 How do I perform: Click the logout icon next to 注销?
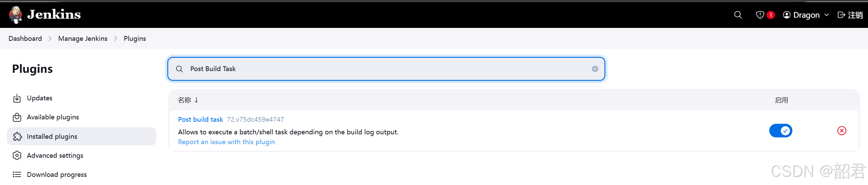[x=841, y=15]
